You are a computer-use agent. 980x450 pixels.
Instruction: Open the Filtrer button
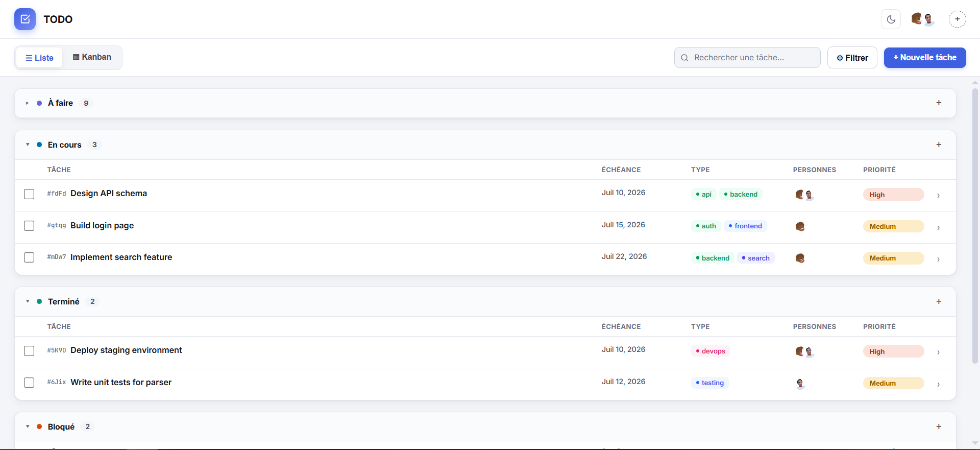pyautogui.click(x=852, y=58)
